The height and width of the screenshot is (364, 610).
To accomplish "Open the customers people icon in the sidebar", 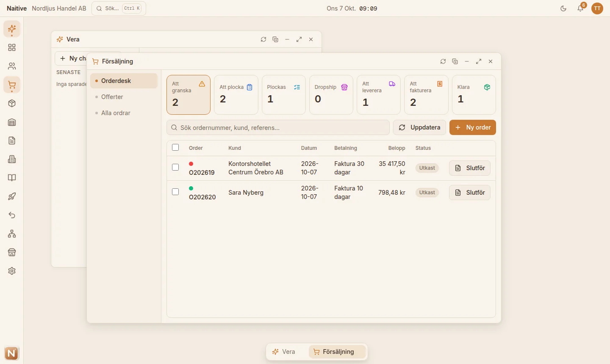I will pyautogui.click(x=12, y=66).
